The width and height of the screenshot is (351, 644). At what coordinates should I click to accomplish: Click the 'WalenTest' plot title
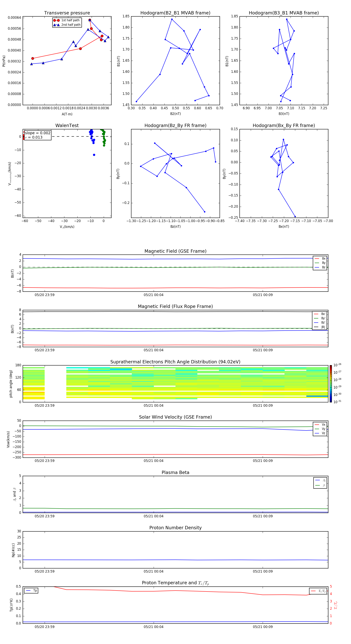pyautogui.click(x=67, y=125)
